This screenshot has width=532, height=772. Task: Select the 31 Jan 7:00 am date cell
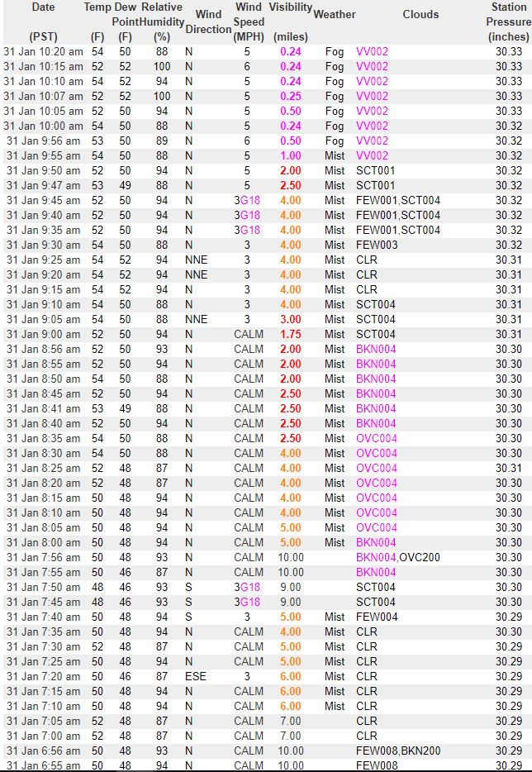coord(43,736)
